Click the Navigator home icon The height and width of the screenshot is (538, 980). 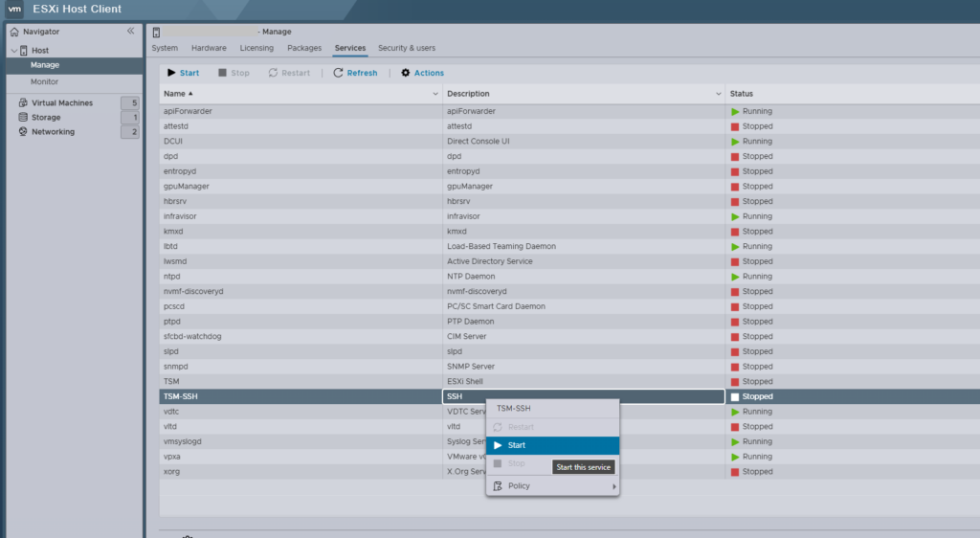point(14,32)
